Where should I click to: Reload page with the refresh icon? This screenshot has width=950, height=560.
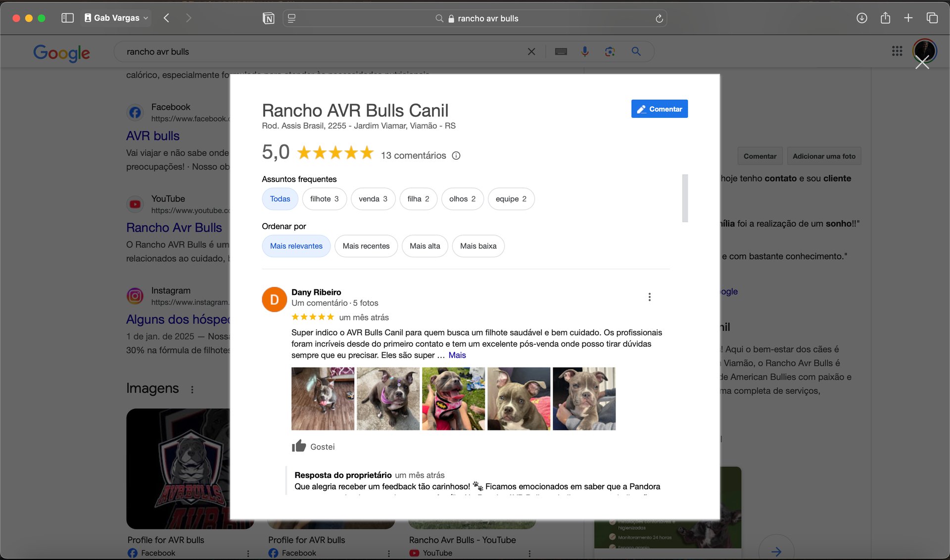(659, 18)
